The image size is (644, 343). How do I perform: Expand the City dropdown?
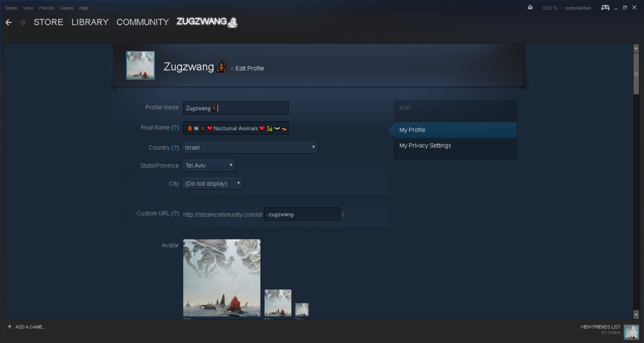point(213,184)
